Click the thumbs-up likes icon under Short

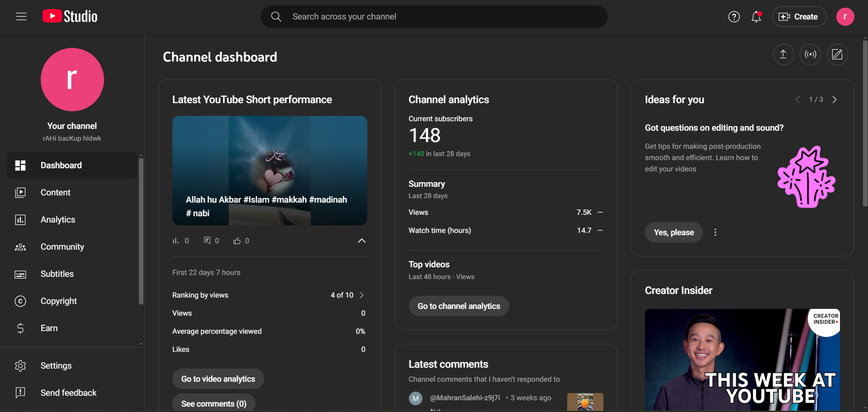coord(237,241)
